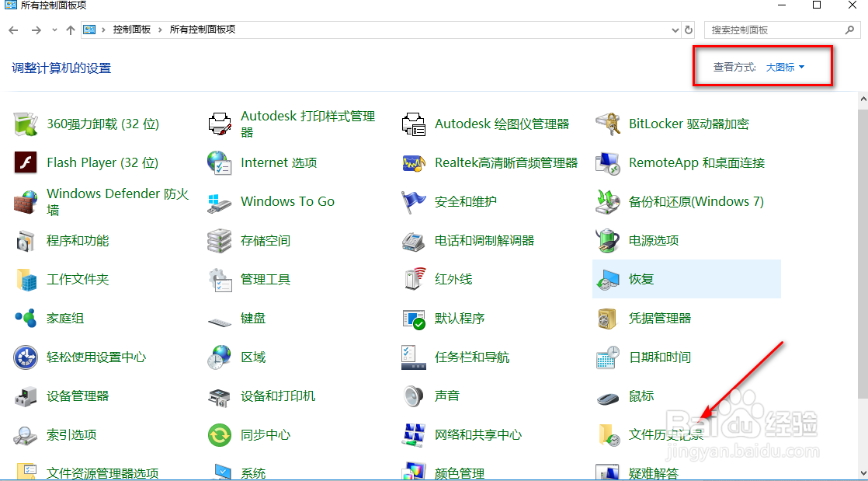Image resolution: width=868 pixels, height=481 pixels.
Task: Click the RemoteApp 和桌面连接 icon
Action: click(607, 162)
